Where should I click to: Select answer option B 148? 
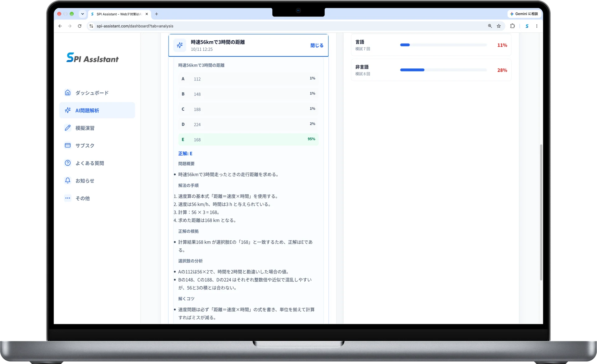pyautogui.click(x=248, y=94)
